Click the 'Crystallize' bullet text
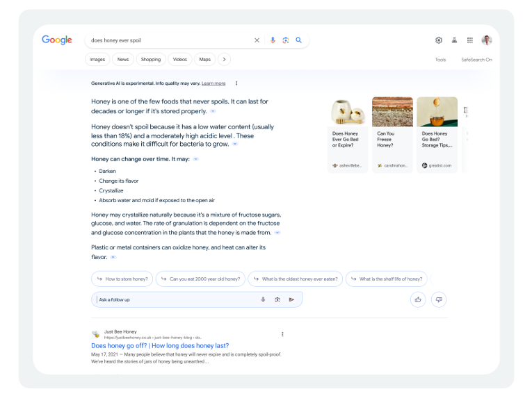The height and width of the screenshot is (396, 532). (111, 190)
